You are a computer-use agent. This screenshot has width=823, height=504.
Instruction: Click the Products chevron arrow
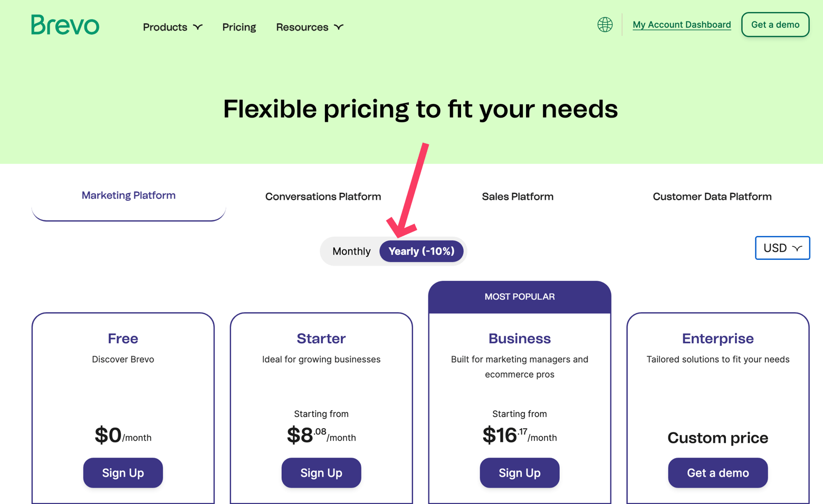pyautogui.click(x=198, y=27)
